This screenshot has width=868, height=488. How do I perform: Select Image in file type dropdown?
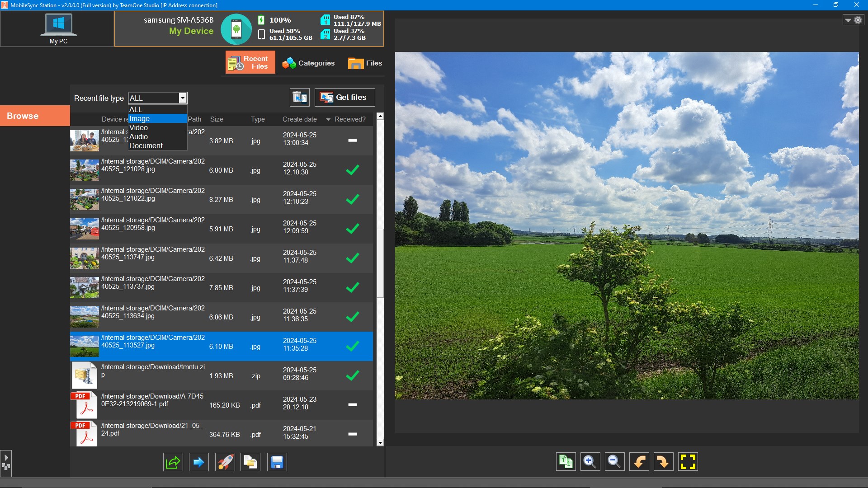coord(157,118)
